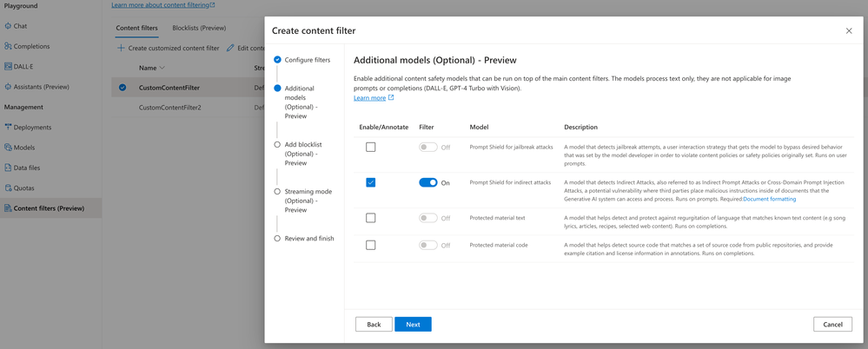Jump to Review and finish step
The width and height of the screenshot is (868, 349).
308,238
